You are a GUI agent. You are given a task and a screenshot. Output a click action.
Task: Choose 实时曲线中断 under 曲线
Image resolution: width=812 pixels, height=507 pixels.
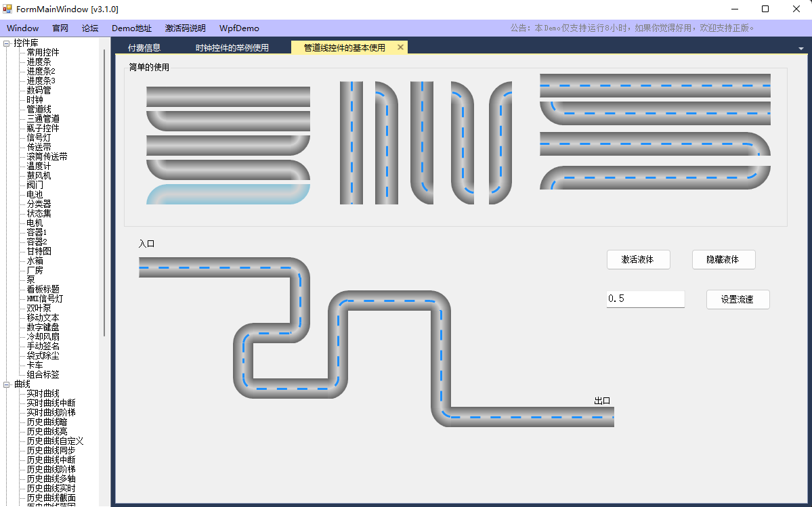[x=51, y=403]
